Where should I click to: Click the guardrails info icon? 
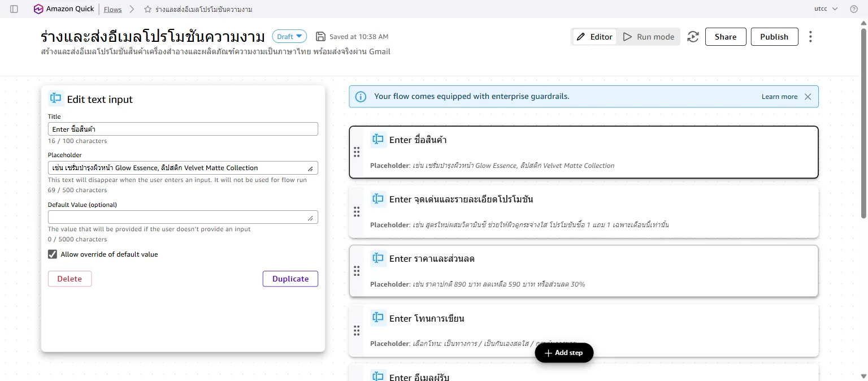point(361,97)
